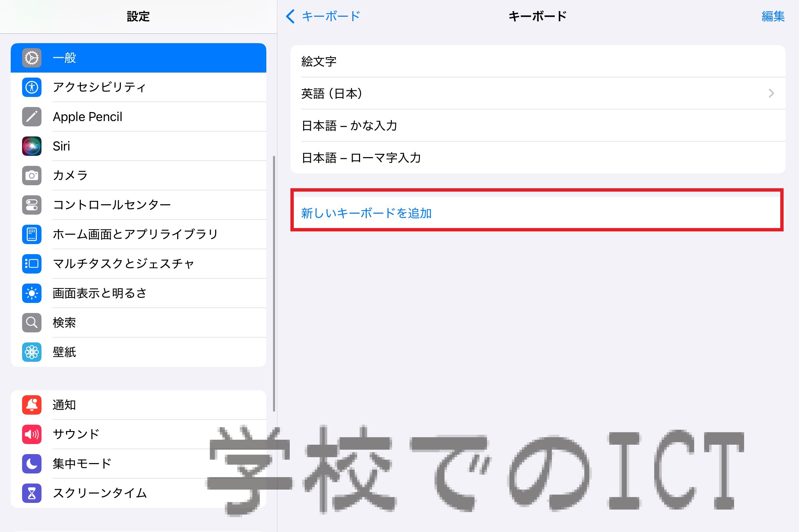Viewport: 799px width, 532px height.
Task: Open サウンド label in sidebar
Action: pos(76,434)
